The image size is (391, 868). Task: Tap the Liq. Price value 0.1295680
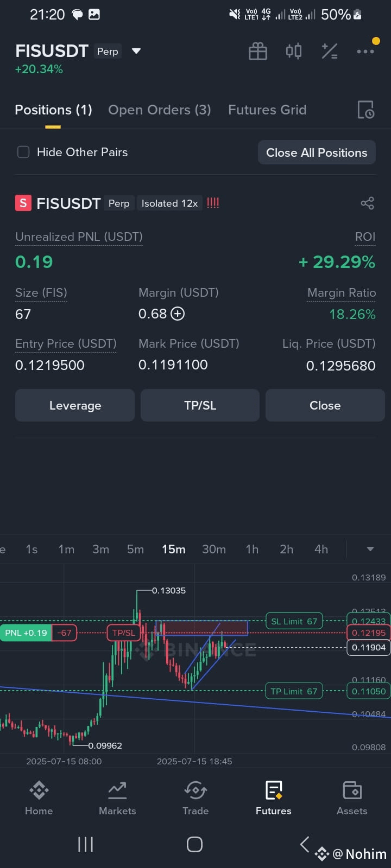(x=340, y=366)
